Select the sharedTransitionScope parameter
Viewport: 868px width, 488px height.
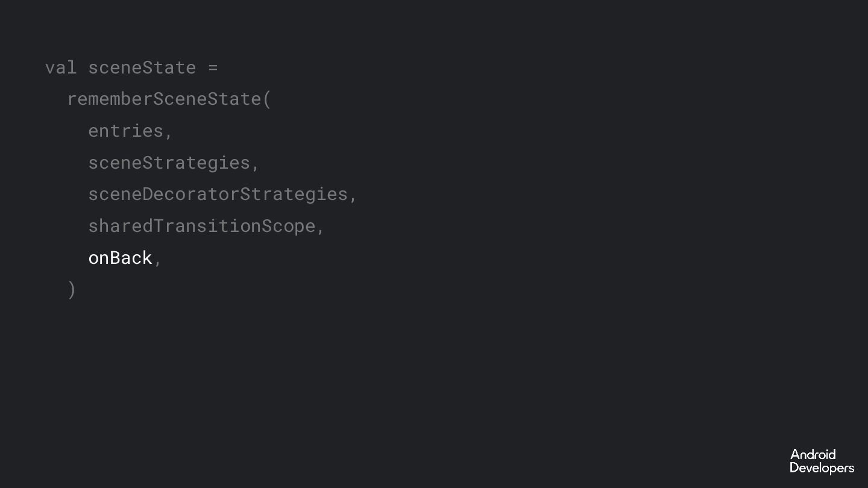point(202,226)
